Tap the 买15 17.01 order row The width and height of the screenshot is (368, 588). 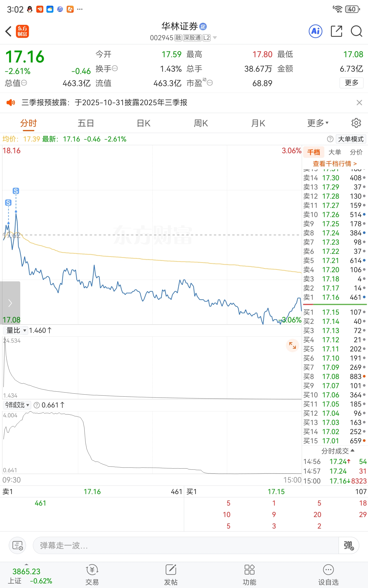(335, 441)
